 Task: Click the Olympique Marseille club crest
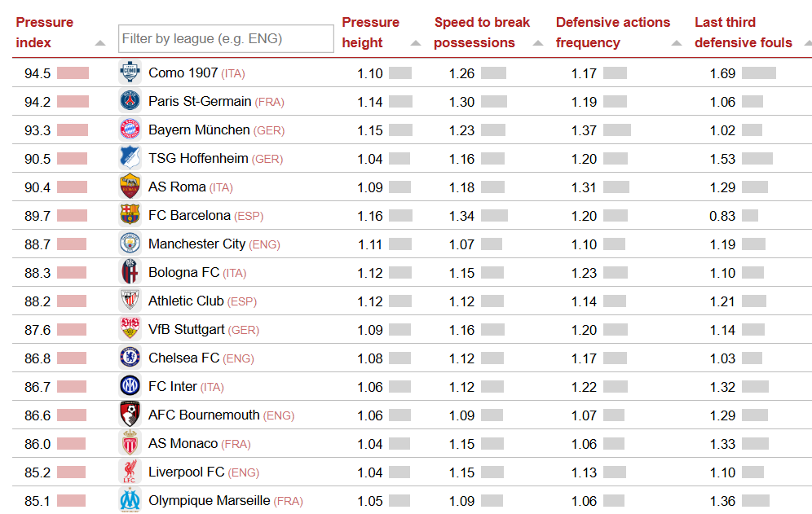pos(130,501)
